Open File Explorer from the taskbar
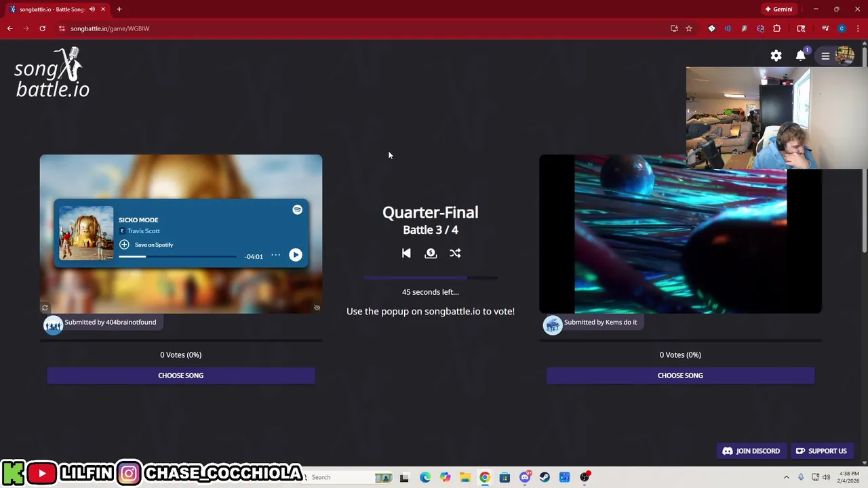 pyautogui.click(x=465, y=477)
